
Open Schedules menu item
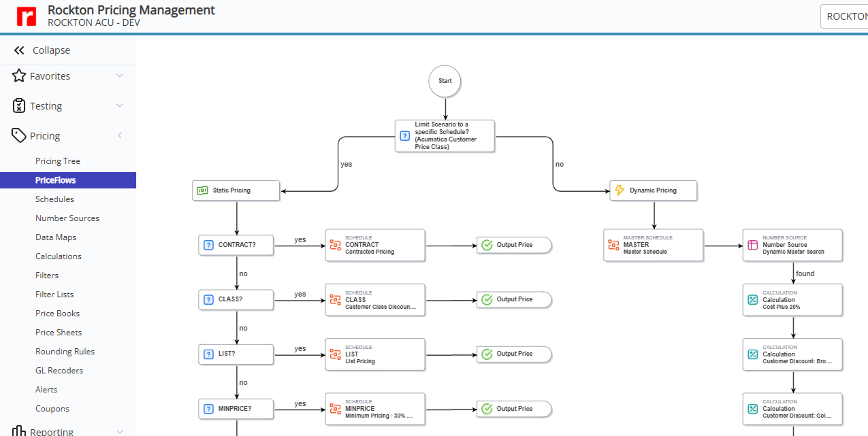click(x=54, y=199)
